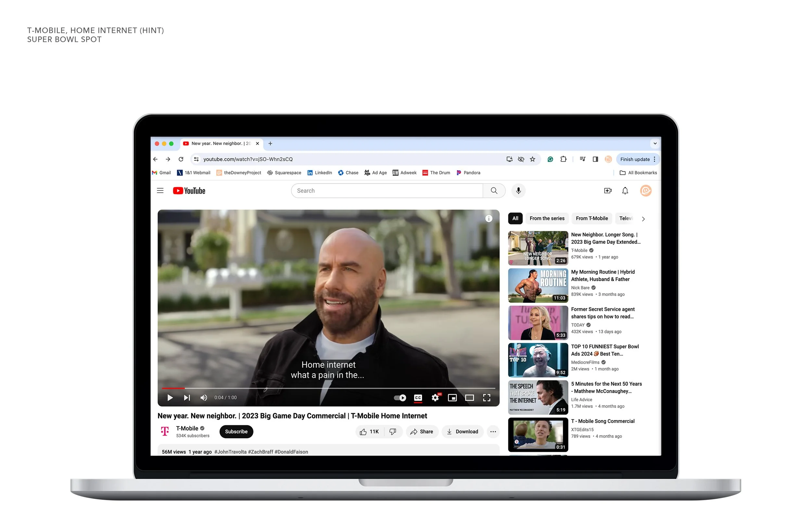Screen dimensions: 812x522
Task: Click the YouTube search field
Action: pyautogui.click(x=387, y=191)
